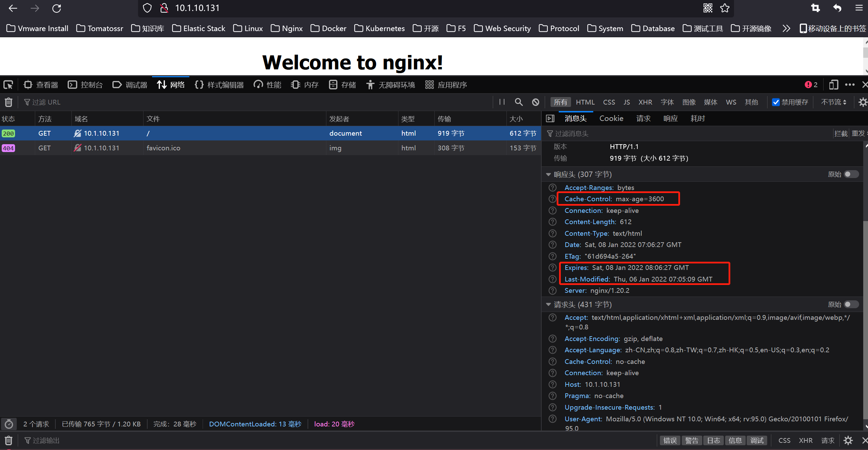Pause network recording
The width and height of the screenshot is (868, 450).
(x=502, y=102)
